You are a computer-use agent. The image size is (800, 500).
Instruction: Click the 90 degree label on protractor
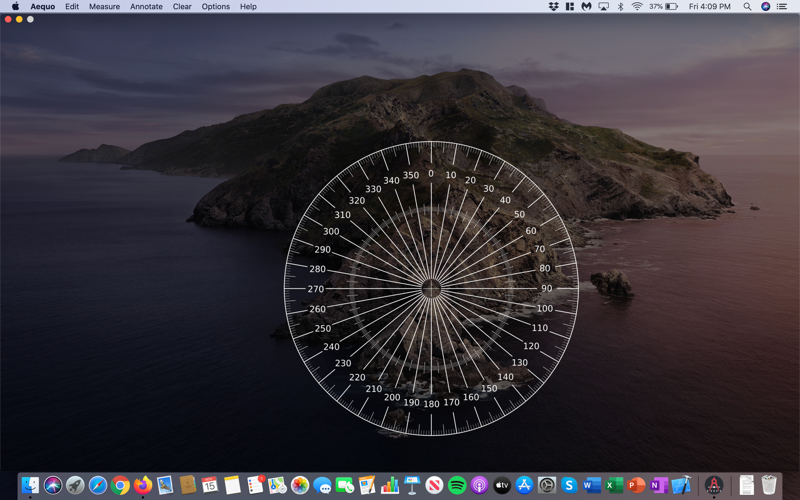point(546,289)
